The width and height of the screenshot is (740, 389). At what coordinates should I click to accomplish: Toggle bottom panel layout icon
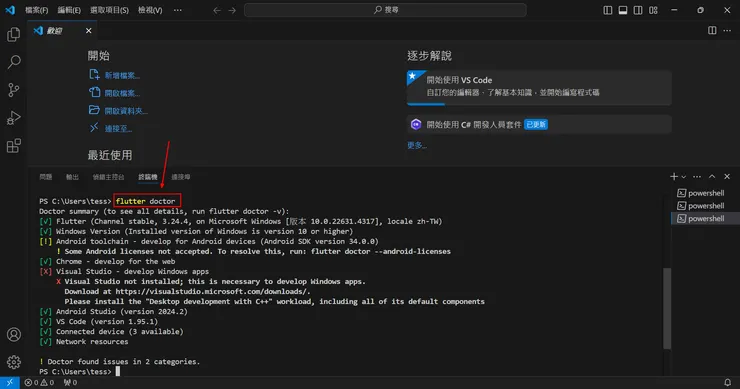[x=623, y=10]
